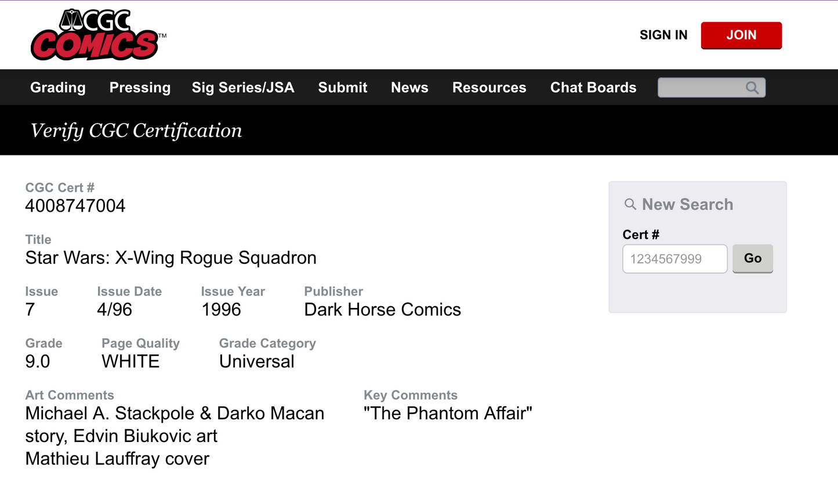
Task: Open the Grading menu
Action: pyautogui.click(x=57, y=87)
